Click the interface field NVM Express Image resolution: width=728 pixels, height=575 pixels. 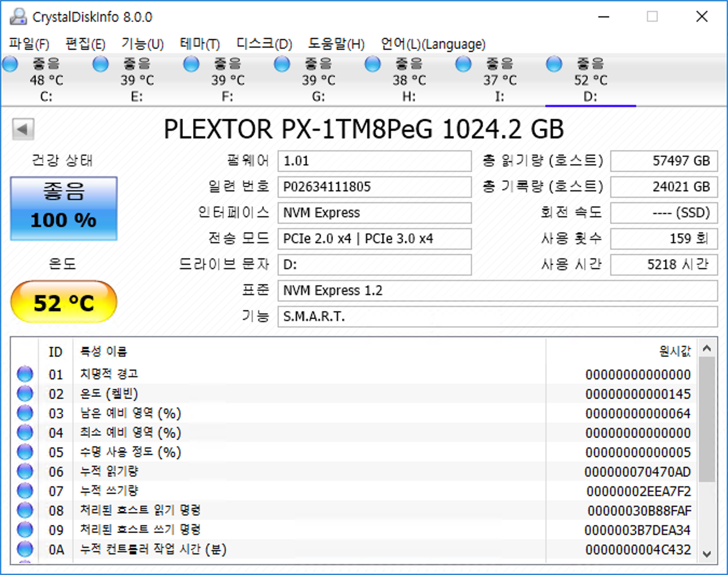(x=375, y=213)
